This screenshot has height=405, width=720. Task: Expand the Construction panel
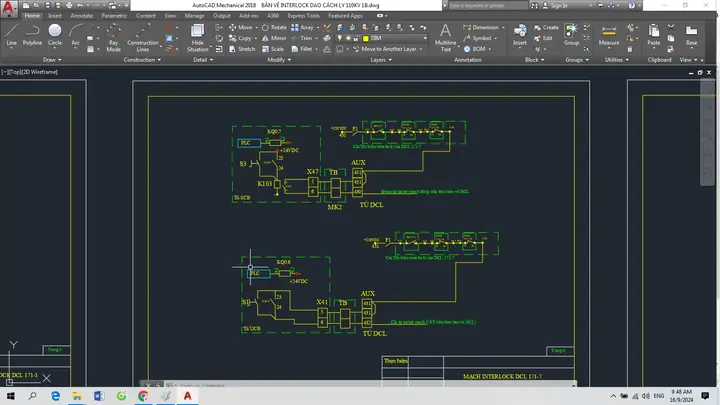point(142,60)
